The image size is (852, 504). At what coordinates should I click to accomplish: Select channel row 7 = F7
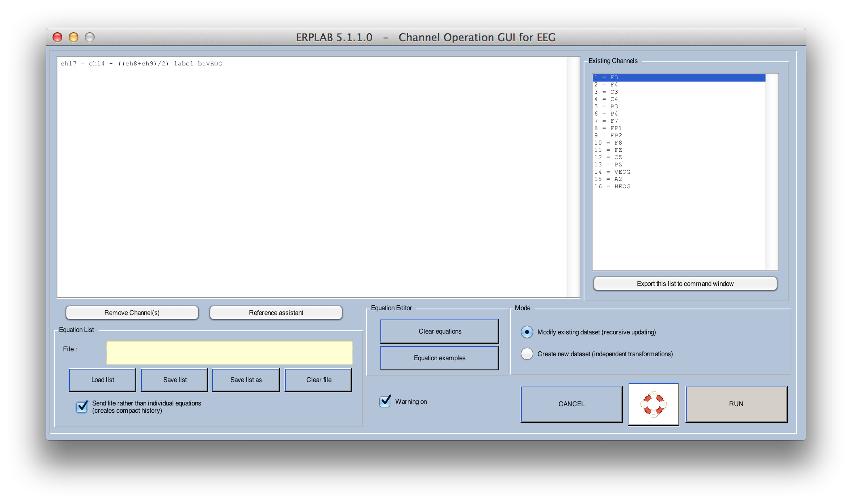pos(679,121)
